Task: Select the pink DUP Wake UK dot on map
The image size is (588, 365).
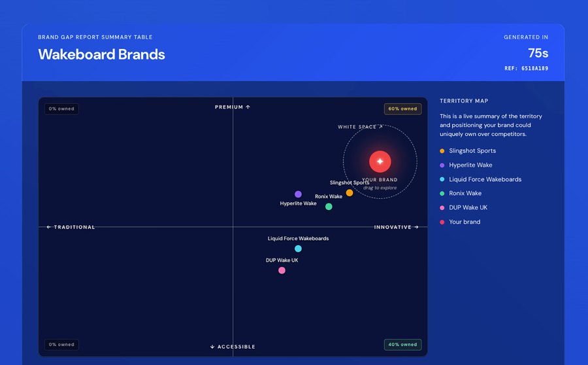Action: (282, 270)
